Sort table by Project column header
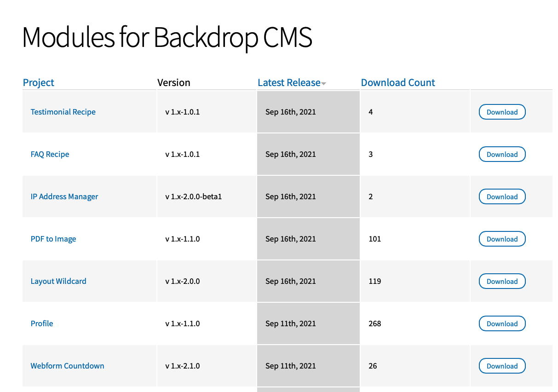Screen dimensions: 558x392 click(39, 83)
